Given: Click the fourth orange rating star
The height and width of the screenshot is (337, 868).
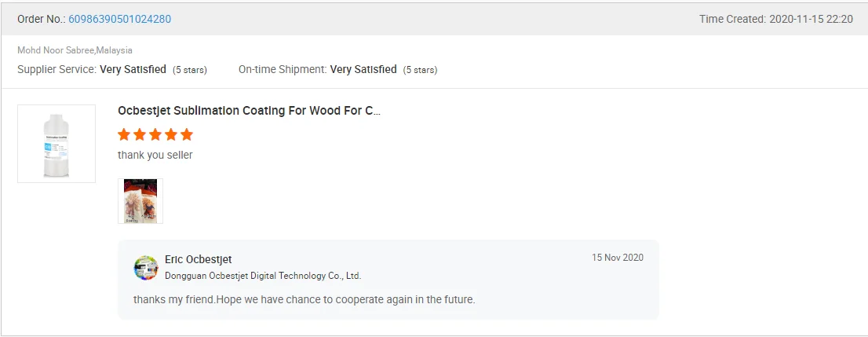Looking at the screenshot, I should click(171, 134).
